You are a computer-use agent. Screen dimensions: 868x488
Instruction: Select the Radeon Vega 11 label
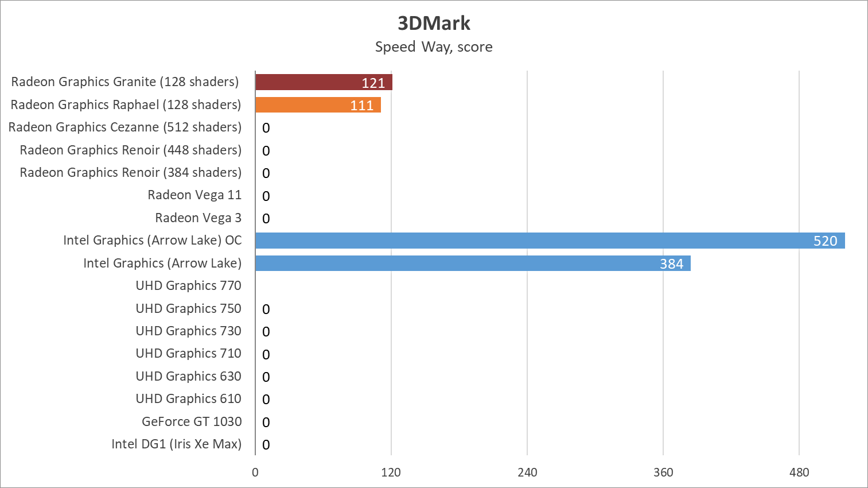point(194,195)
